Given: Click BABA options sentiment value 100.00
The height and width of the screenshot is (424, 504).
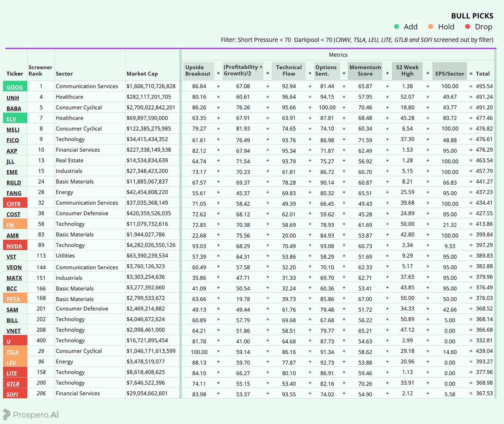Looking at the screenshot, I should [327, 108].
